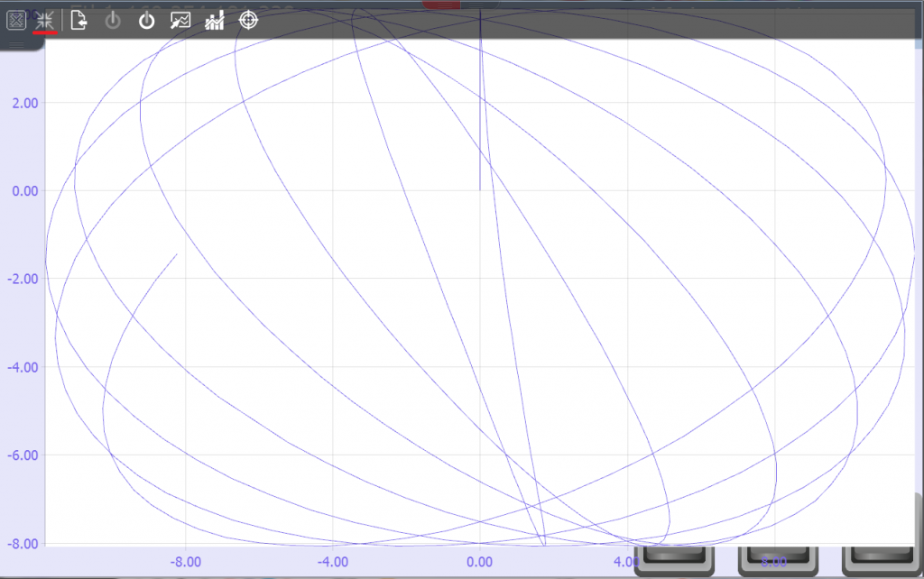This screenshot has height=579, width=924.
Task: Click the -4.00 horizontal axis label
Action: [x=333, y=562]
